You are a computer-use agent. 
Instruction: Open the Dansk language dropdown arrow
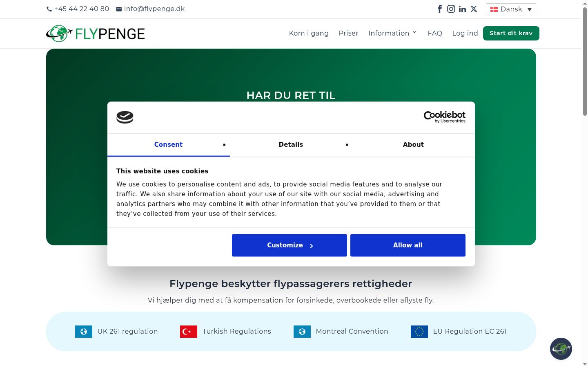pos(530,9)
